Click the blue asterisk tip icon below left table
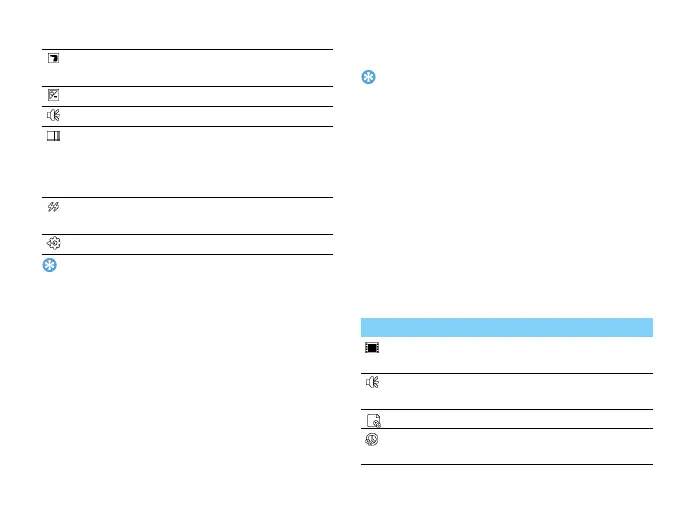 pos(49,265)
